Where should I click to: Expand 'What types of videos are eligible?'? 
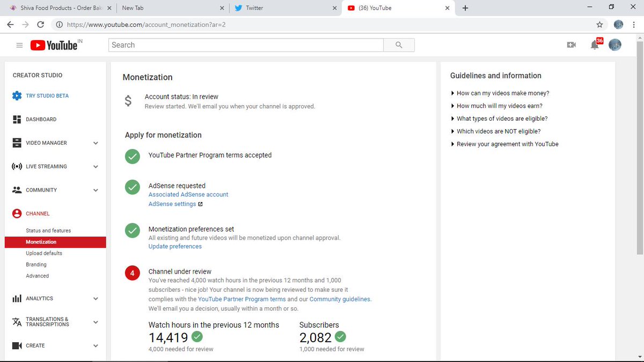click(499, 119)
